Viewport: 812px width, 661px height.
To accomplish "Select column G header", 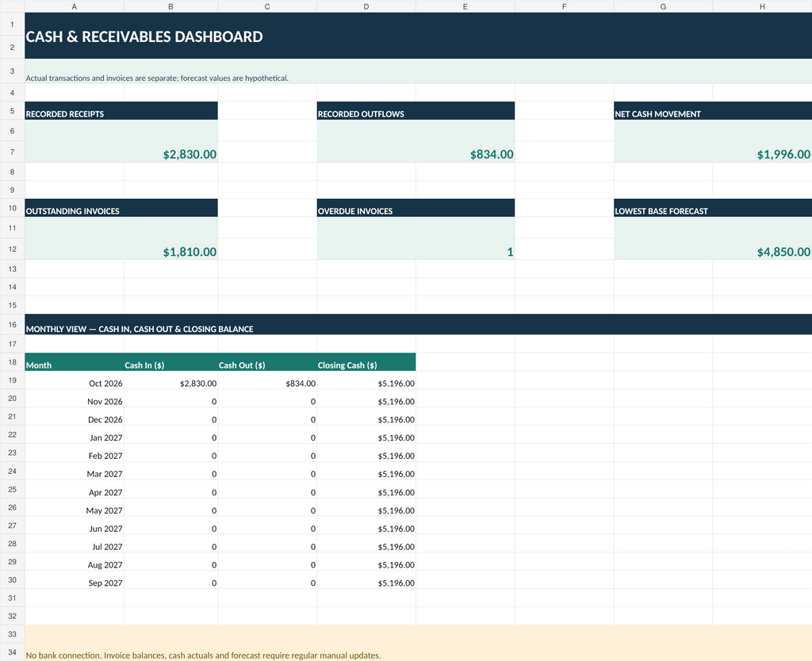I will point(664,6).
